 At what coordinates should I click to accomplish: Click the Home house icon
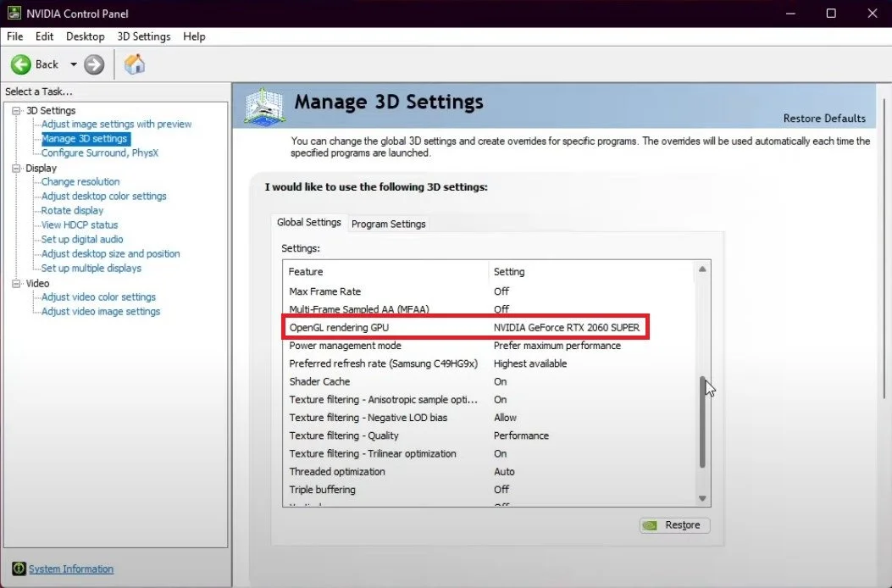point(135,64)
